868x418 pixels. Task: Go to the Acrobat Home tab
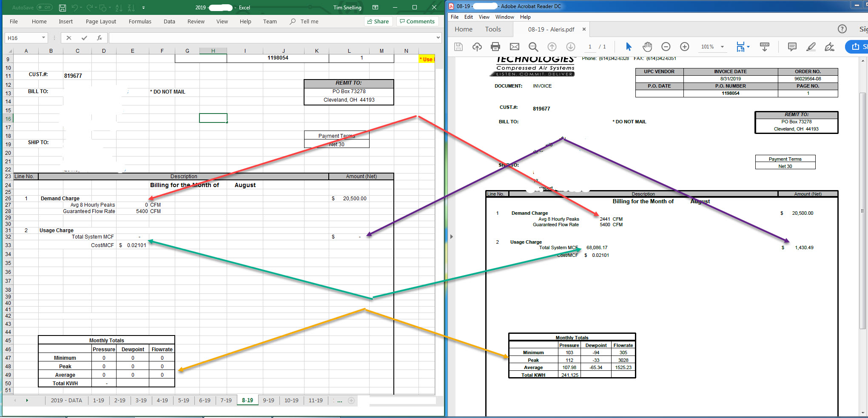(x=464, y=29)
